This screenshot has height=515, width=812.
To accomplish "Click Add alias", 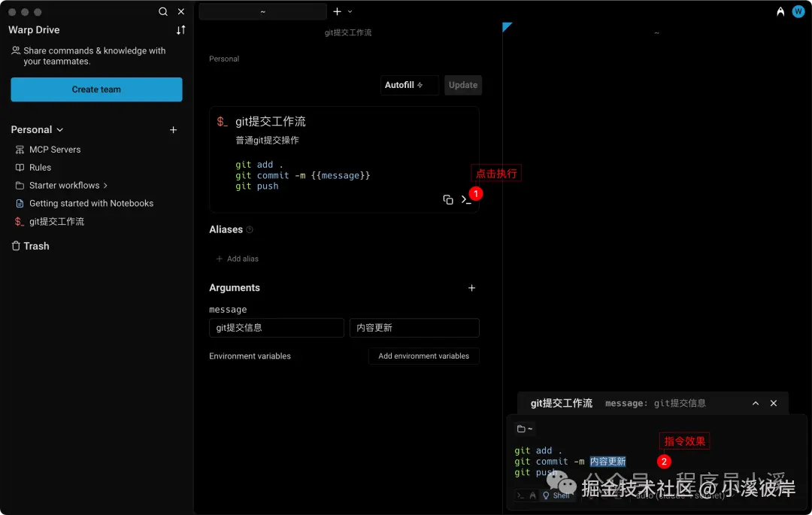I will (x=237, y=259).
